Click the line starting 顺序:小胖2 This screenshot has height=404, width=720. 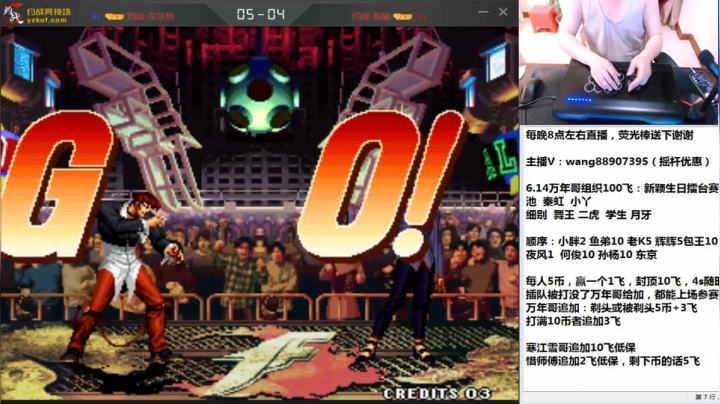(x=622, y=241)
